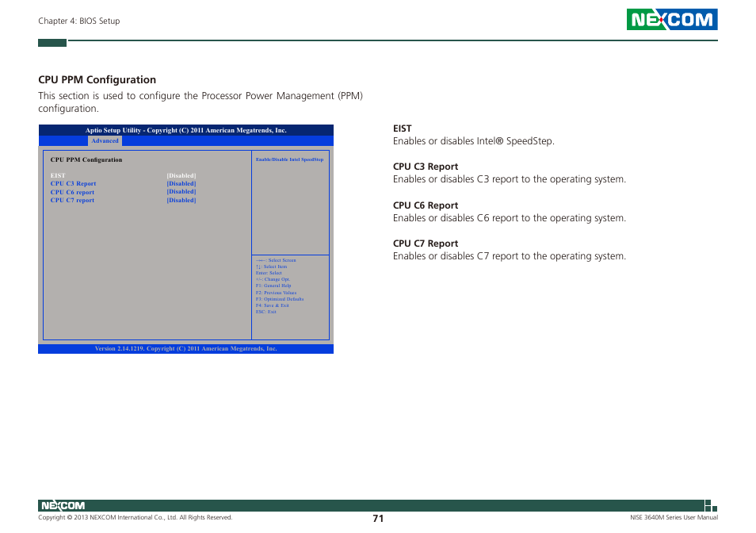Click the +/-: Change Opt. hint
The width and height of the screenshot is (756, 533).
[x=273, y=279]
